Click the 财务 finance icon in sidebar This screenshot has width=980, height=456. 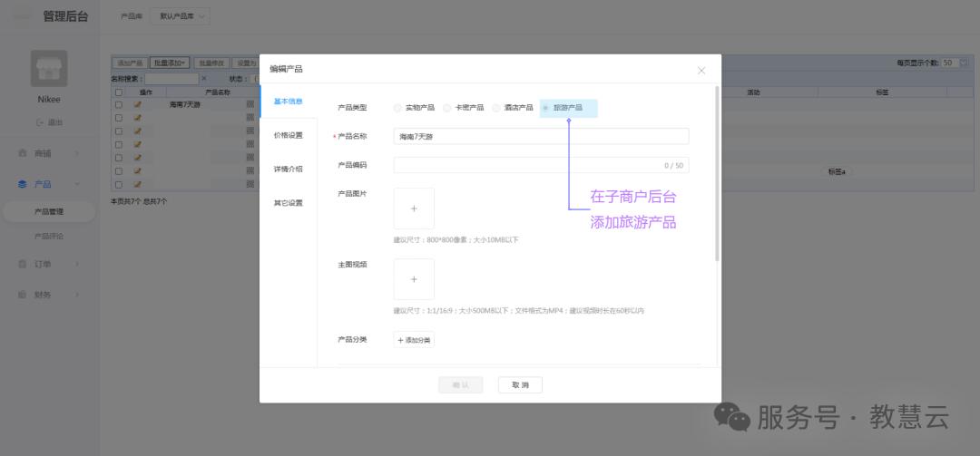pyautogui.click(x=23, y=295)
